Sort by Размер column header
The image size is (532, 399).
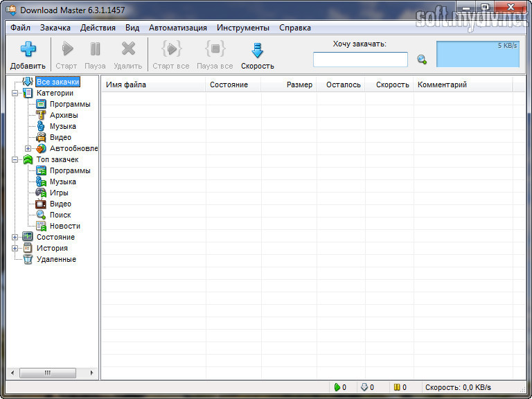click(289, 85)
